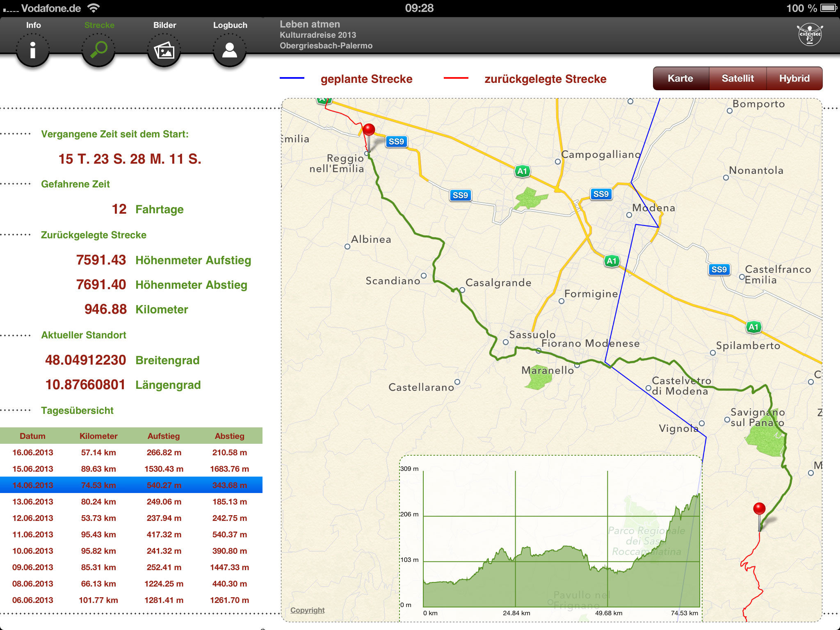
Task: Tap the zurückgelegte Strecke legend label
Action: [x=545, y=79]
